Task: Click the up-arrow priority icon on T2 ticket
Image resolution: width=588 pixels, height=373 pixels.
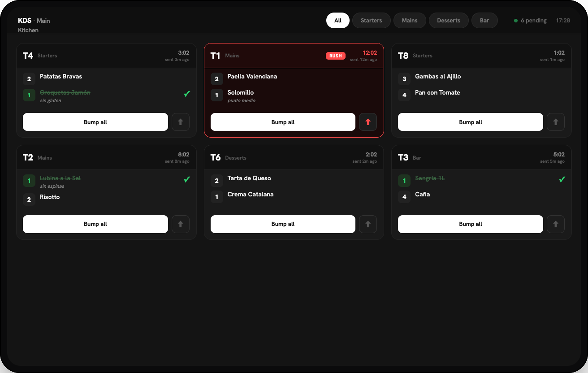Action: click(181, 224)
